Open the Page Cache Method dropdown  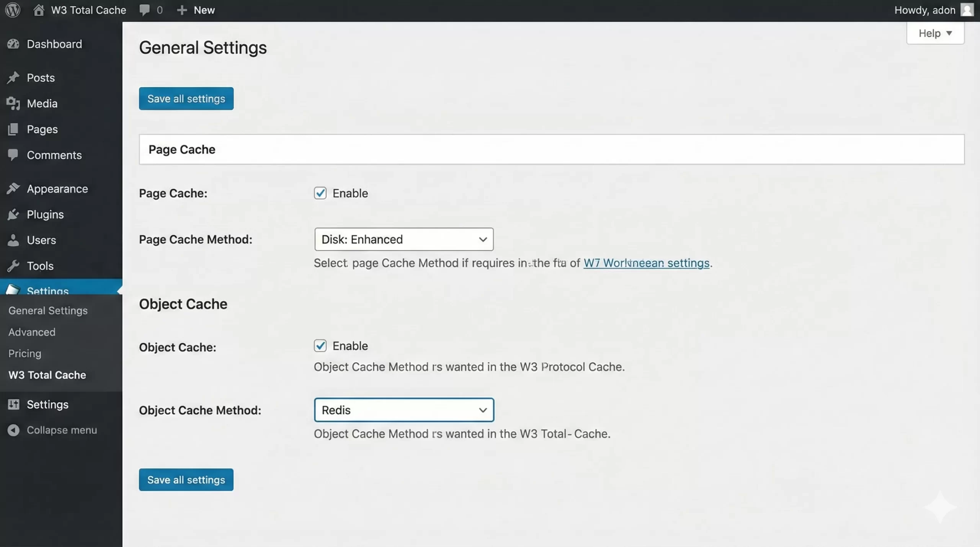click(x=403, y=239)
